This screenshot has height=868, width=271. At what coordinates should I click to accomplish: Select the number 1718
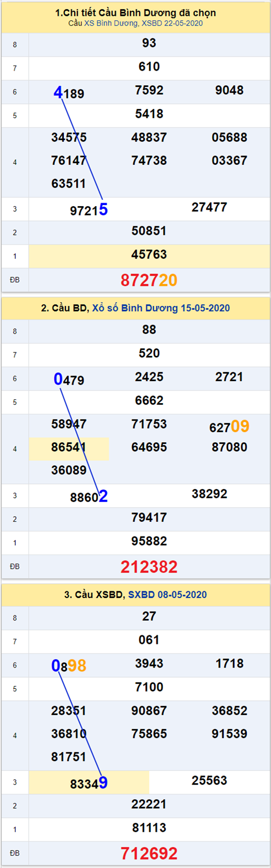229,664
